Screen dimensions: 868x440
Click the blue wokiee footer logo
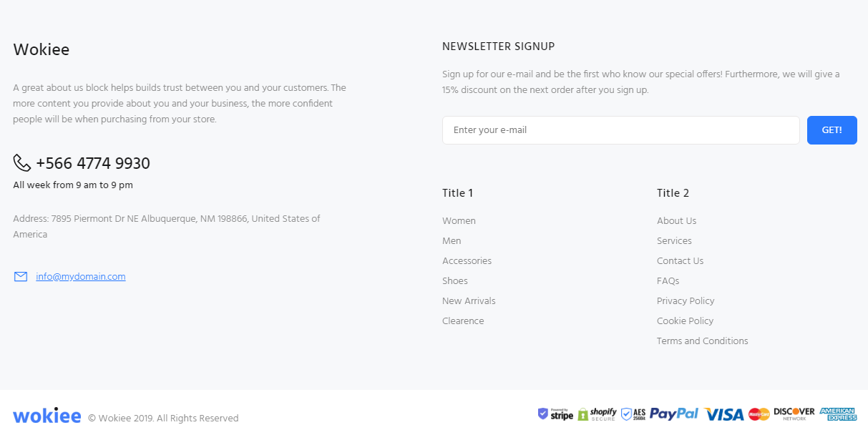pos(47,416)
